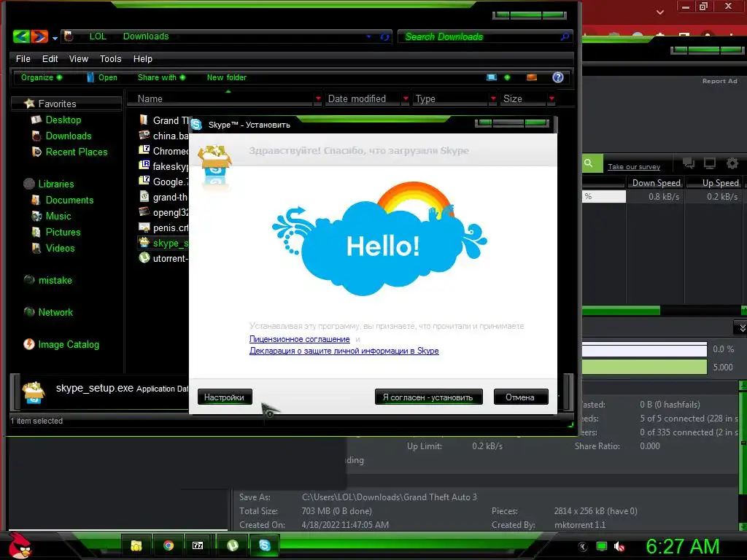Click the Angry Birds start button
This screenshot has width=747, height=560.
(19, 545)
